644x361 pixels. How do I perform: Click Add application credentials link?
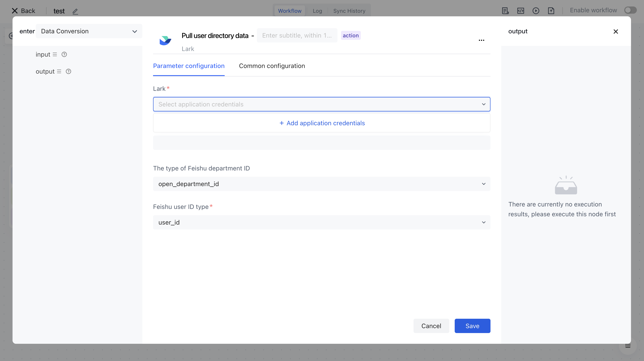(x=322, y=123)
